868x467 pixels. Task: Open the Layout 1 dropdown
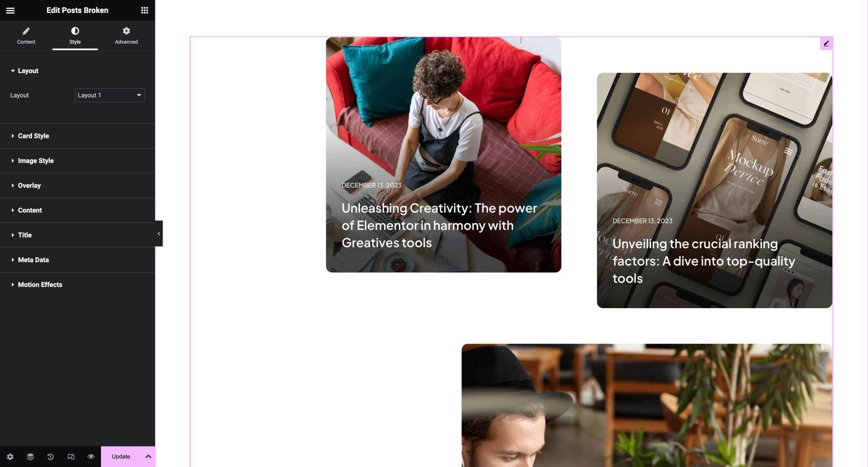tap(110, 95)
